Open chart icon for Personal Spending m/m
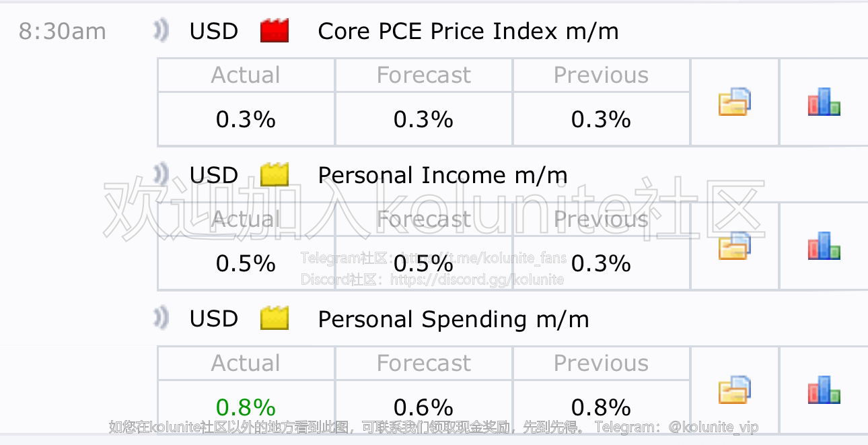Viewport: 868px width, 445px height. click(824, 390)
